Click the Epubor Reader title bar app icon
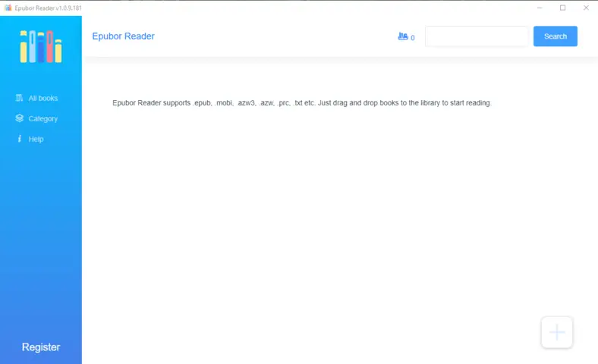Screen dimensions: 598x364 pyautogui.click(x=8, y=8)
